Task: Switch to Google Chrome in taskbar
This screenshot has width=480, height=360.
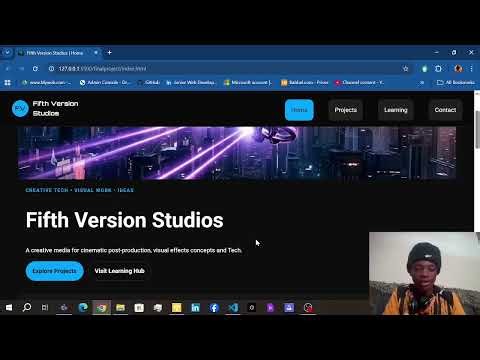Action: click(101, 307)
